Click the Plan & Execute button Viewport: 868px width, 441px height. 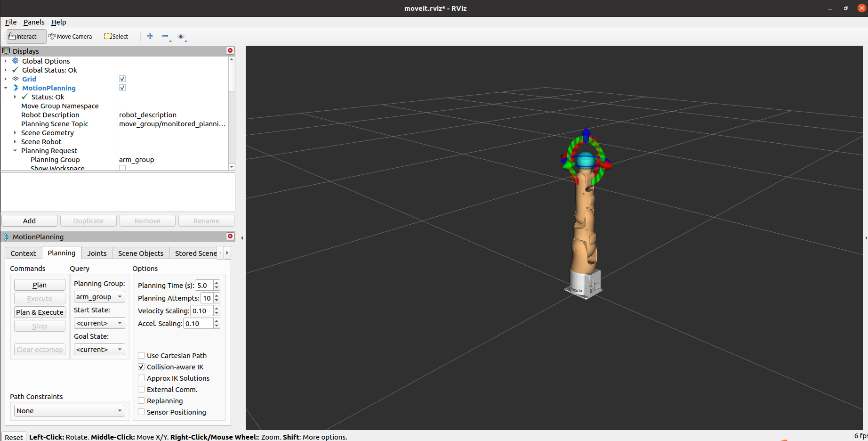pyautogui.click(x=40, y=312)
